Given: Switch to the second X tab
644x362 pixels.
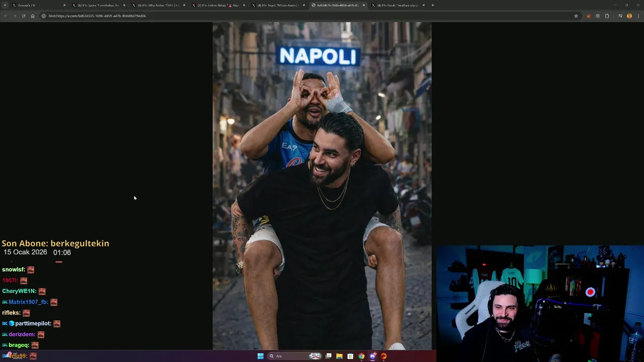Looking at the screenshot, I should (x=98, y=5).
